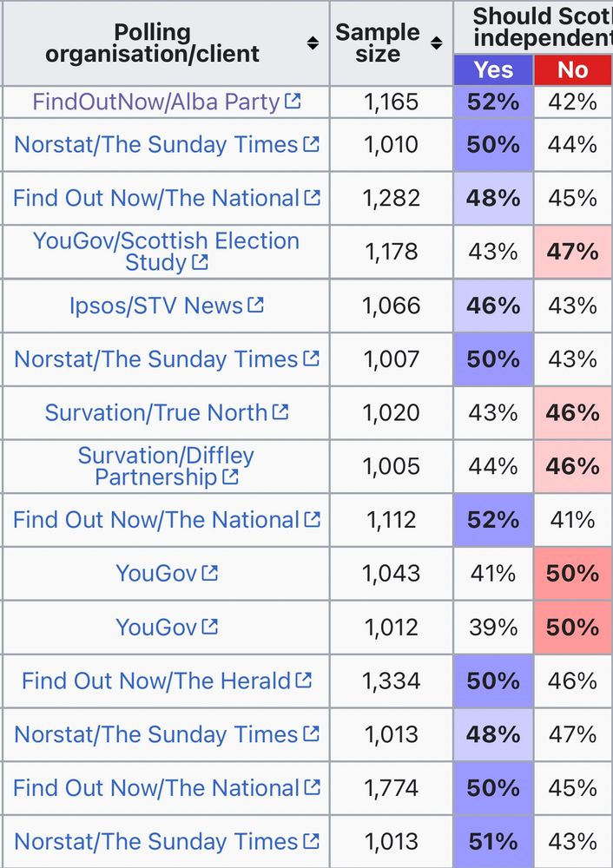
Task: Open the FindOutNow/Alba Party poll link
Action: 156,102
